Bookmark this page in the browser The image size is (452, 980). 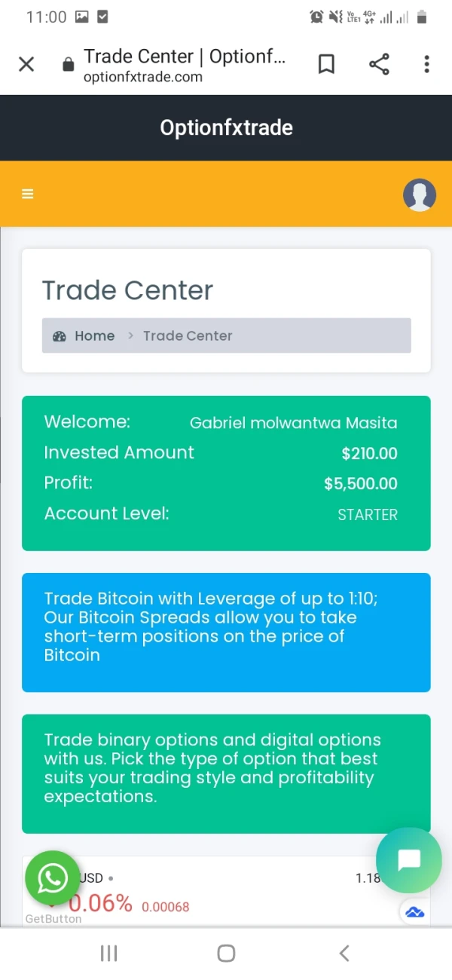tap(326, 64)
